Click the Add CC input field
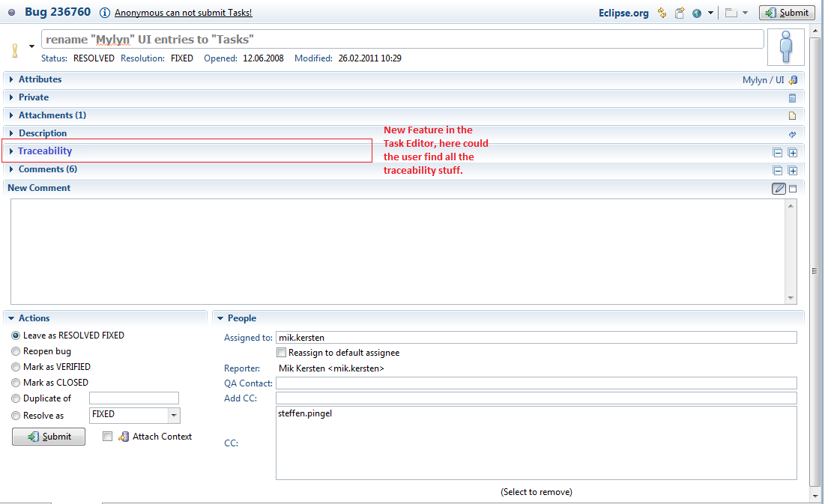Screen dimensions: 825x504 (537, 398)
